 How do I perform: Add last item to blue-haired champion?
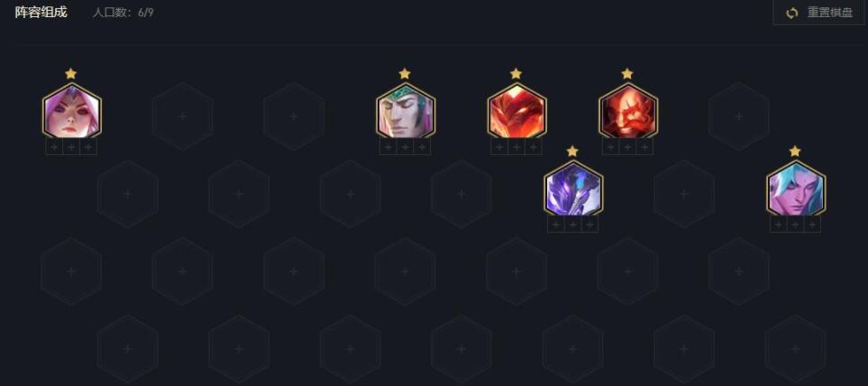[x=812, y=225]
